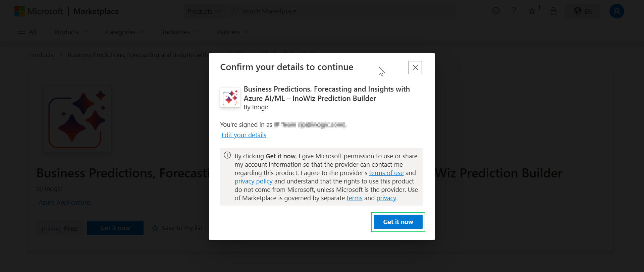644x272 pixels.
Task: Click the feedback smiley face icon
Action: point(496,11)
